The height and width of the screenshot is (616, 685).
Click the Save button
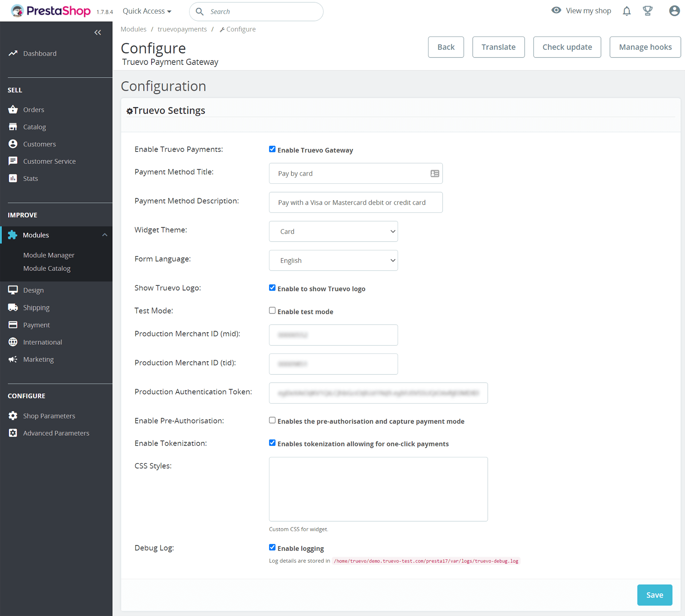(654, 595)
